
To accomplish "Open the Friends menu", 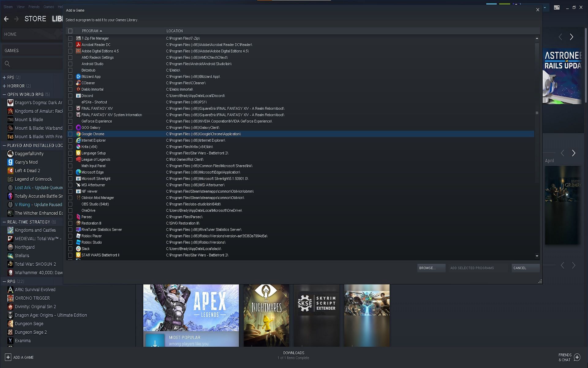I will (x=34, y=7).
